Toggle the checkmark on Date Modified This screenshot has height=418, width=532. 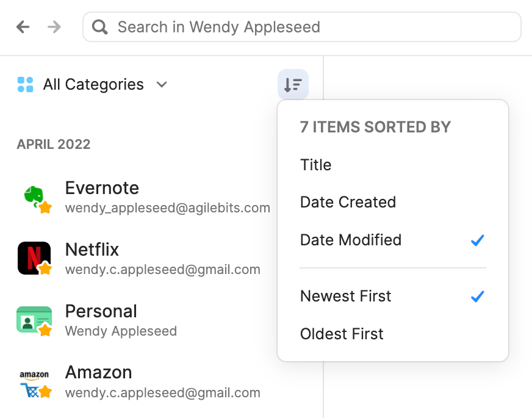point(477,240)
